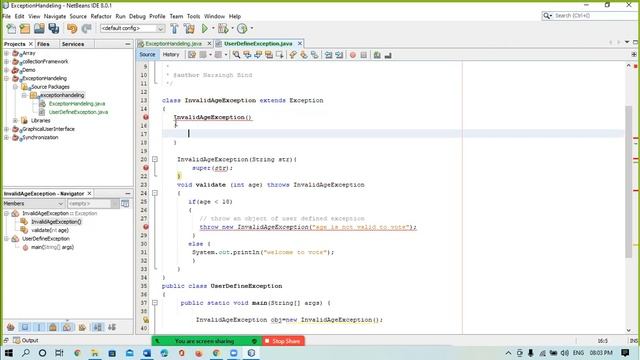Click the Shift Line Right editor icon

click(339, 55)
